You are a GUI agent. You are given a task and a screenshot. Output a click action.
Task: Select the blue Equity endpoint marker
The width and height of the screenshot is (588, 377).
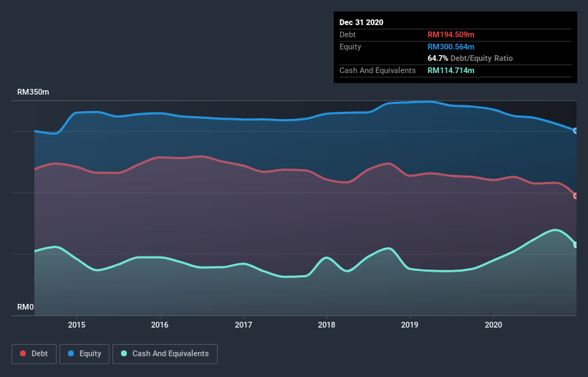pos(576,131)
